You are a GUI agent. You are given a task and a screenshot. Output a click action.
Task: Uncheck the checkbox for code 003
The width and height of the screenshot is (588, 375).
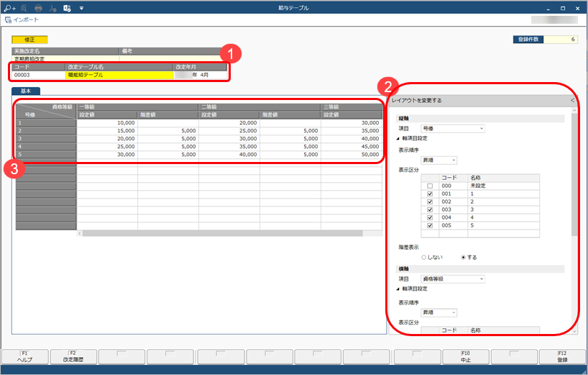pyautogui.click(x=430, y=209)
